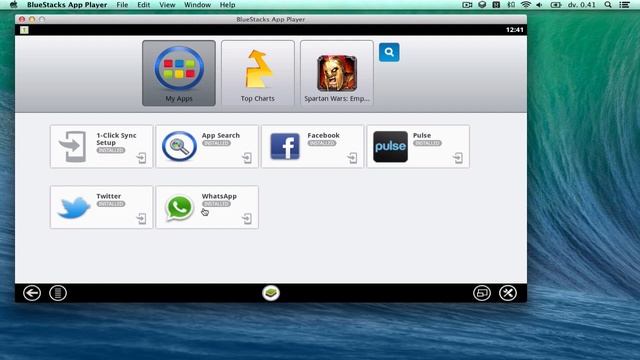
Task: Launch the WhatsApp app icon
Action: click(x=179, y=207)
